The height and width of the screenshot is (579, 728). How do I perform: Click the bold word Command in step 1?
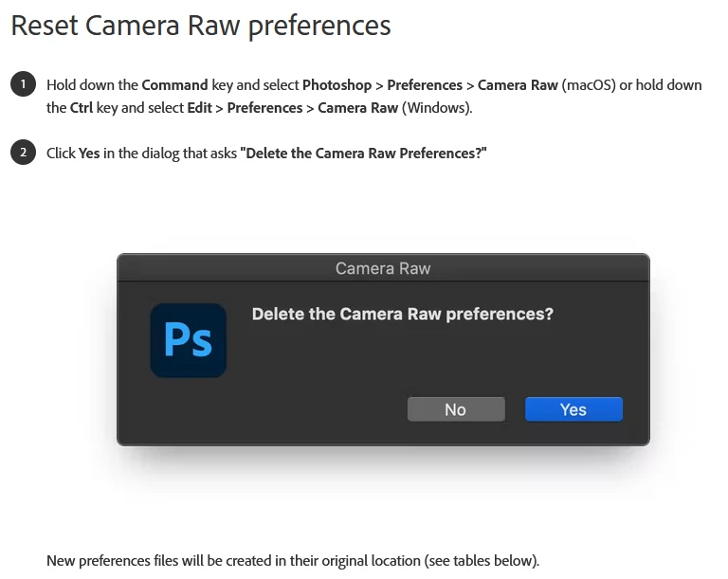pos(174,85)
